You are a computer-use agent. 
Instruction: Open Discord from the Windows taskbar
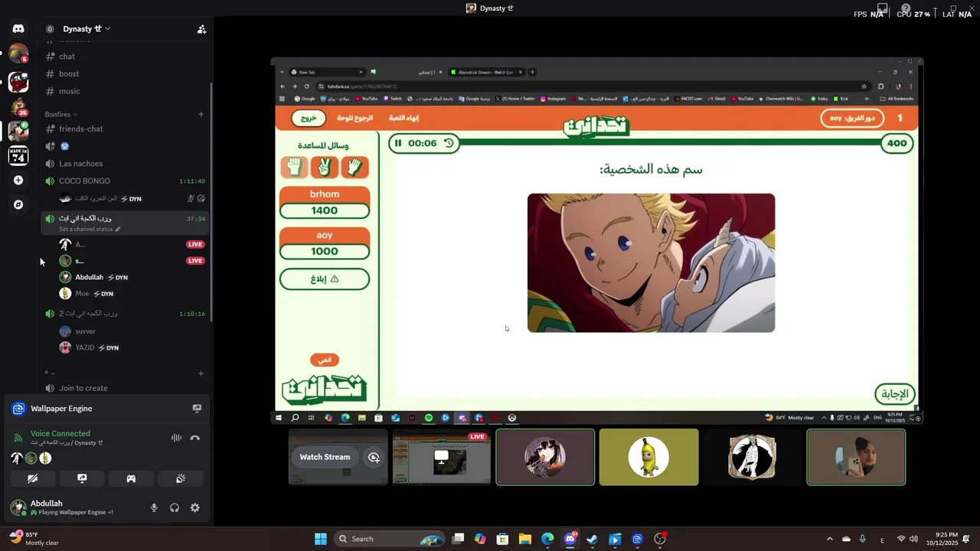coord(570,539)
